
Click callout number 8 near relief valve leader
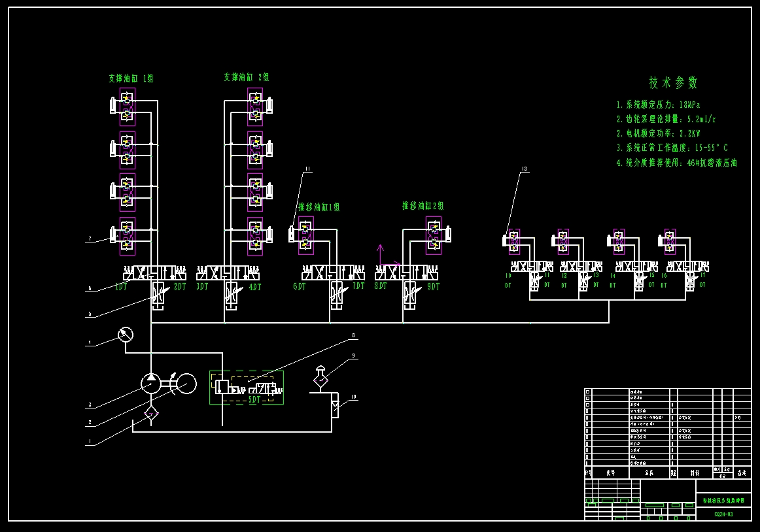click(x=353, y=335)
